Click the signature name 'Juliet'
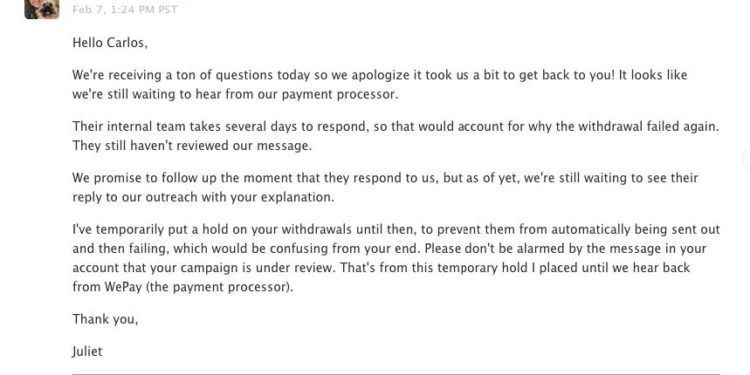Screen dimensions: 750x375 tap(88, 352)
